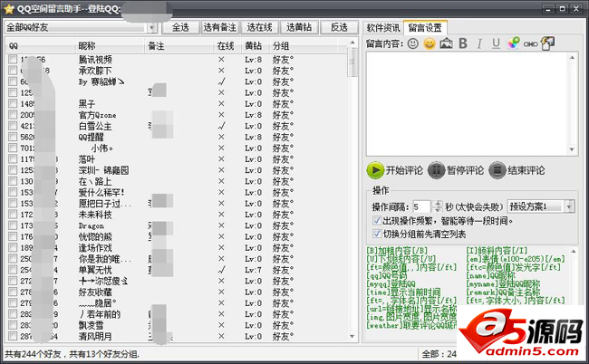589x364 pixels.
Task: Click inside the message content text area
Action: 468,104
